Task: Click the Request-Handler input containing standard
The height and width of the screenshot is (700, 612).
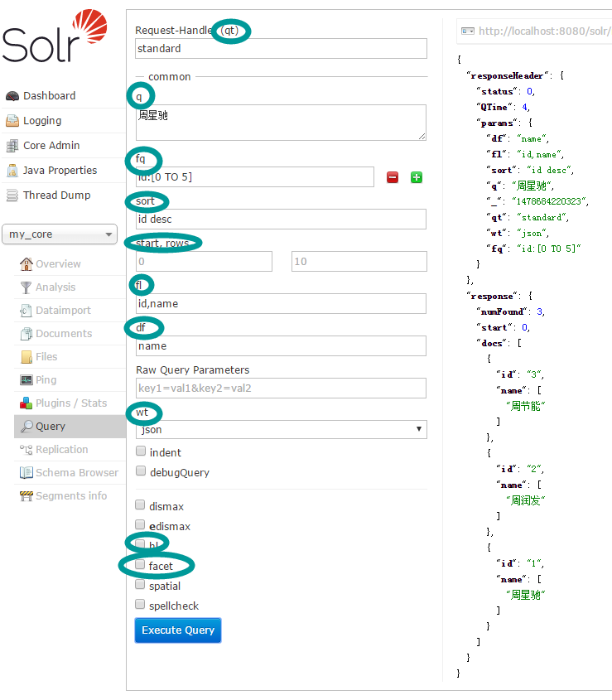Action: [x=282, y=49]
